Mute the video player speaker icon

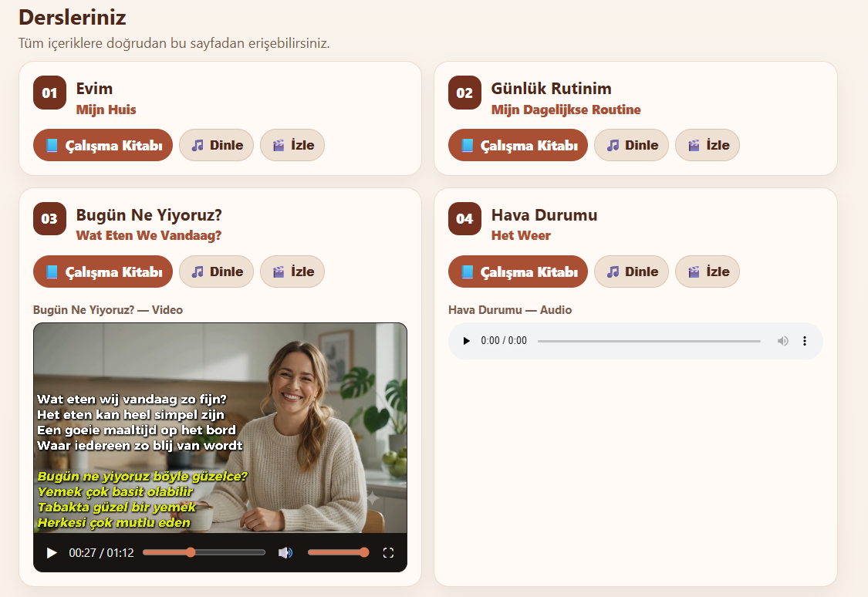click(285, 553)
